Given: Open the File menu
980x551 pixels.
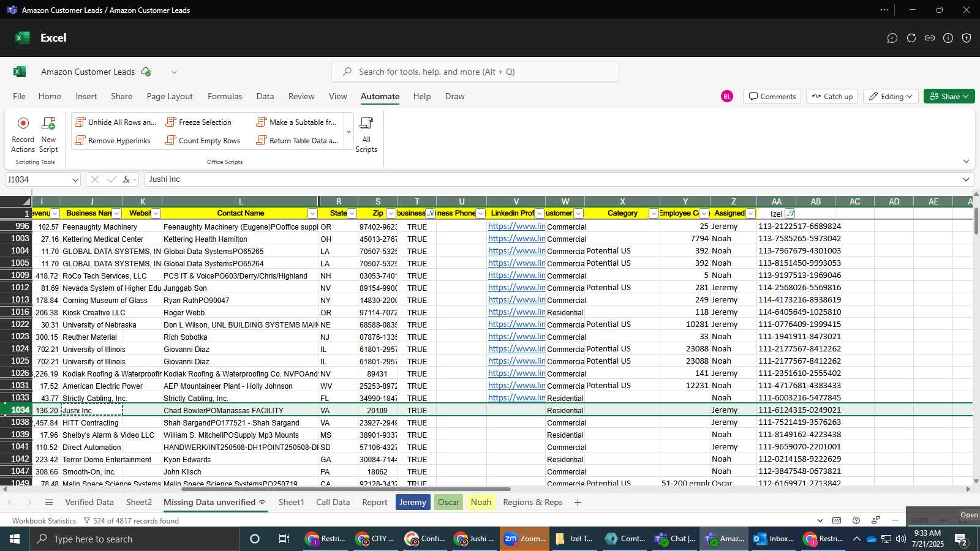Looking at the screenshot, I should pyautogui.click(x=20, y=96).
